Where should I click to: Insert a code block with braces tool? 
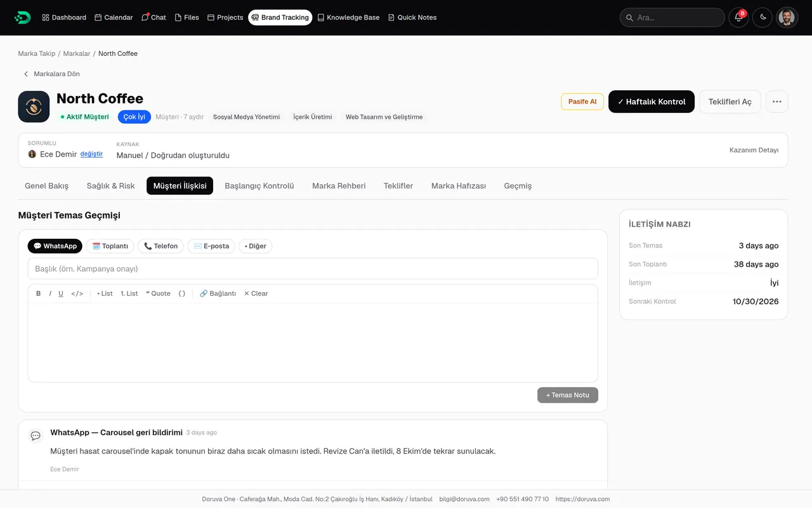click(x=182, y=293)
